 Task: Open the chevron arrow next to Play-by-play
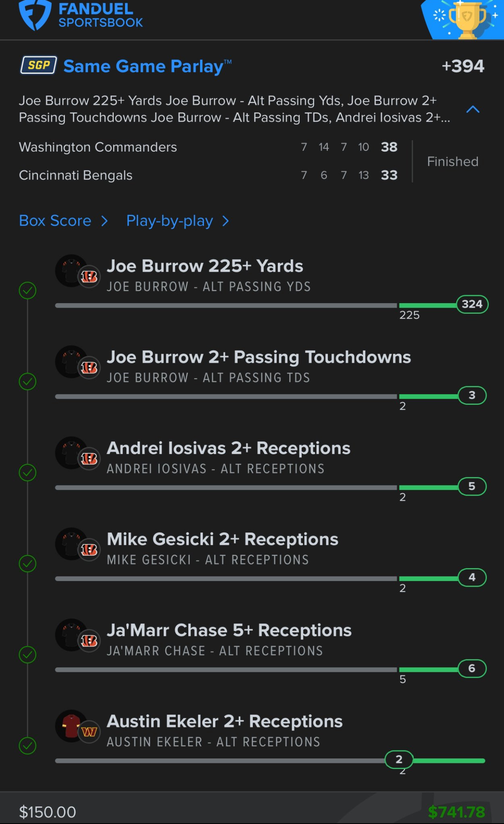tap(225, 221)
